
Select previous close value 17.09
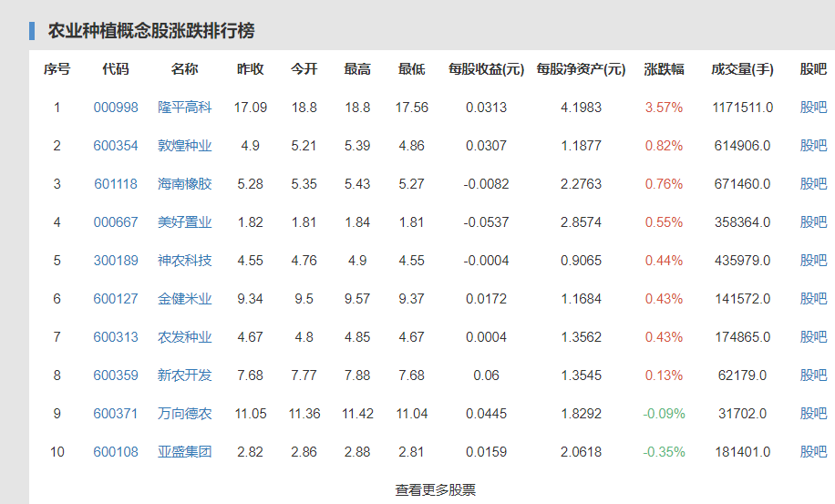[251, 108]
